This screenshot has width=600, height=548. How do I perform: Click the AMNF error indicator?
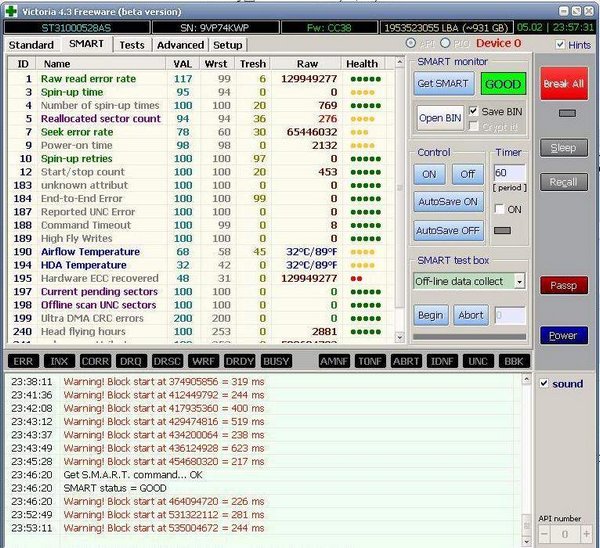pos(336,360)
